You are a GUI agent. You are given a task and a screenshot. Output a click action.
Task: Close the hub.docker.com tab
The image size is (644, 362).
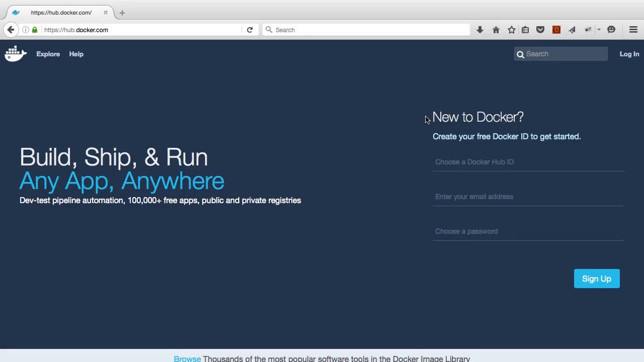point(106,13)
